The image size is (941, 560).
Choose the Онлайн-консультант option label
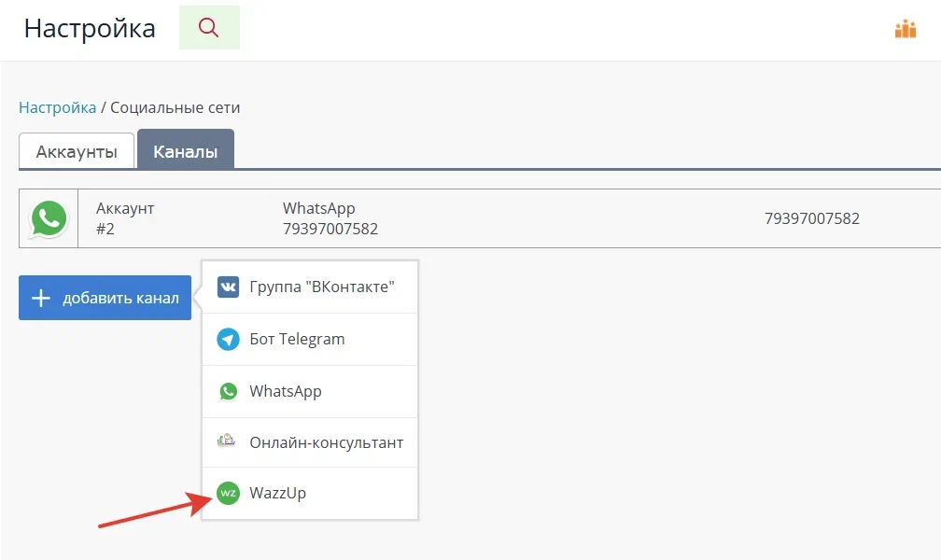[326, 442]
